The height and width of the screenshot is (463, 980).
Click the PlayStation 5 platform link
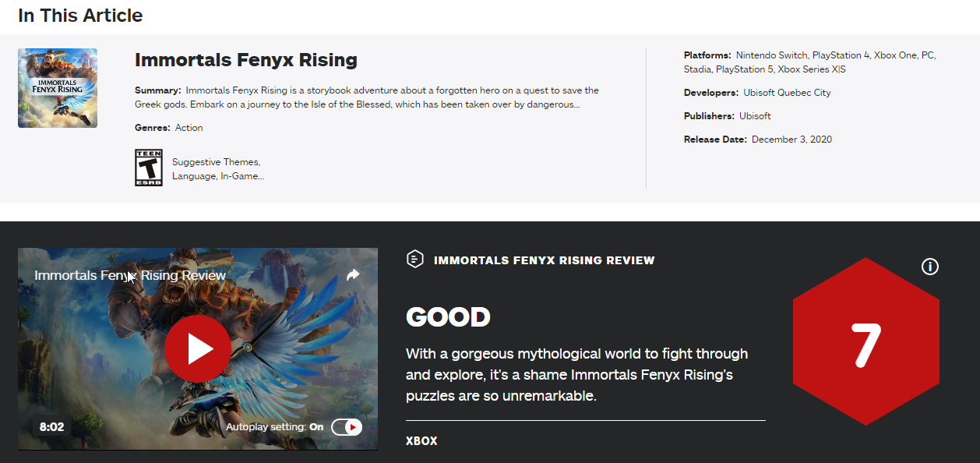(744, 69)
